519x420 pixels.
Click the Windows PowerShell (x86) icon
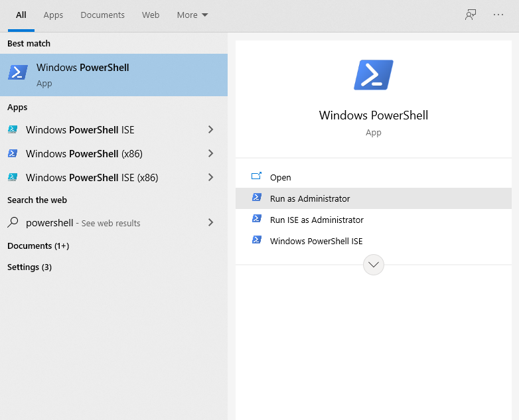[x=13, y=154]
